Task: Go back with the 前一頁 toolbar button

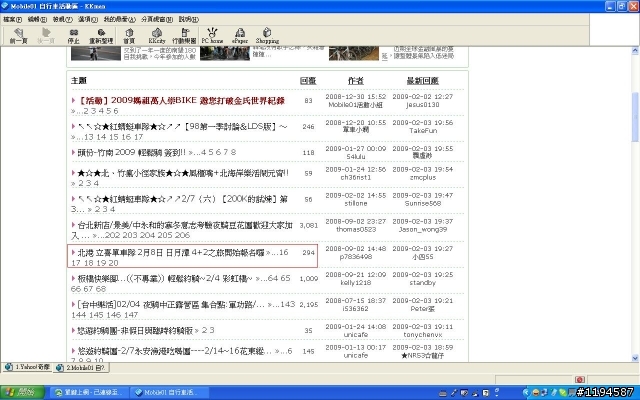Action: (x=18, y=36)
